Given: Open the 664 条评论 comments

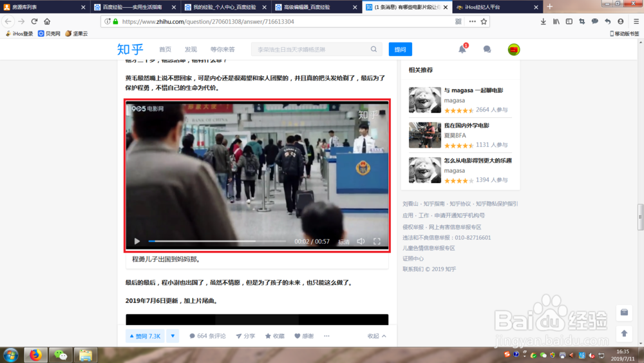Looking at the screenshot, I should pyautogui.click(x=207, y=336).
